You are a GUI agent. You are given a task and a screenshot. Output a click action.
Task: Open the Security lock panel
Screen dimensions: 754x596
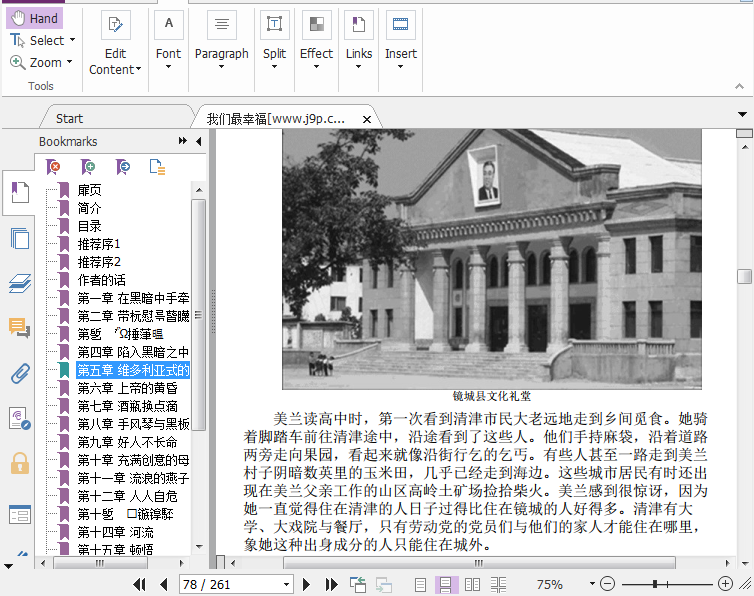[19, 463]
